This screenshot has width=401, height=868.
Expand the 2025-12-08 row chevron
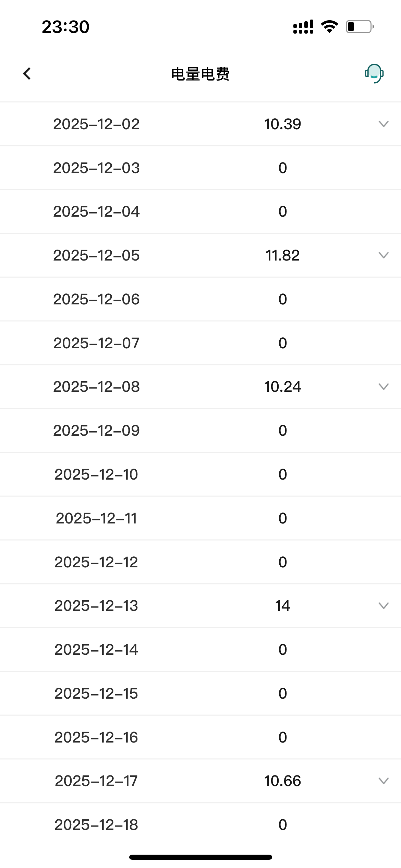pos(383,387)
